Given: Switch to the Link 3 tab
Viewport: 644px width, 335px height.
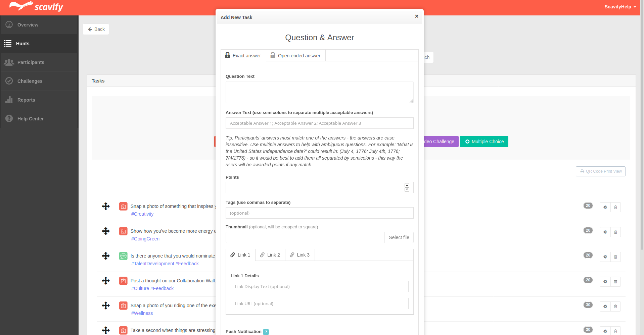Looking at the screenshot, I should tap(300, 255).
